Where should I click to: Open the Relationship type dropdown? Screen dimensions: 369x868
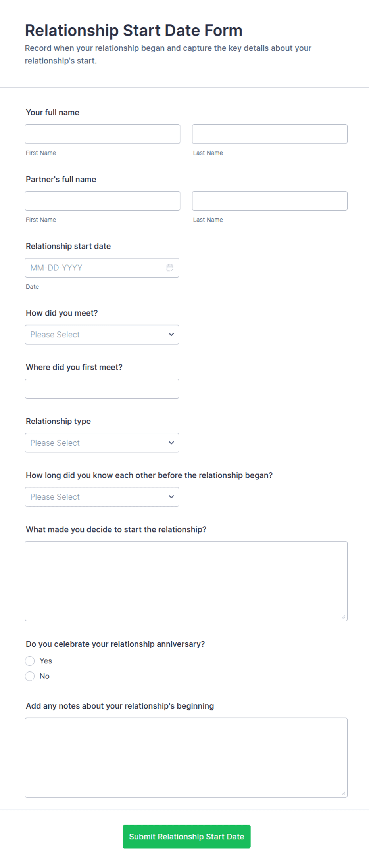[102, 443]
